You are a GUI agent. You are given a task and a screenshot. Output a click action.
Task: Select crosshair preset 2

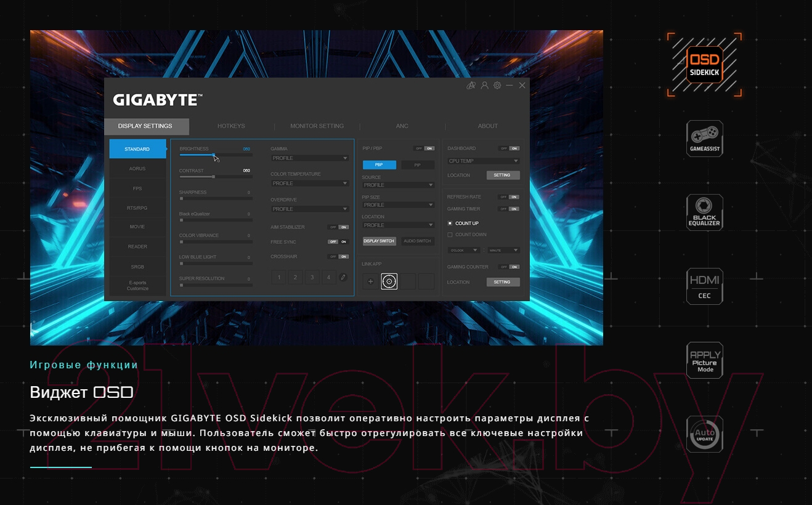296,278
